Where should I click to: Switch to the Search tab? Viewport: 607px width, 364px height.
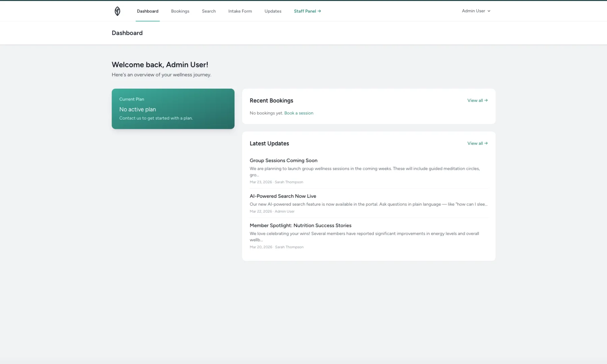pos(208,11)
